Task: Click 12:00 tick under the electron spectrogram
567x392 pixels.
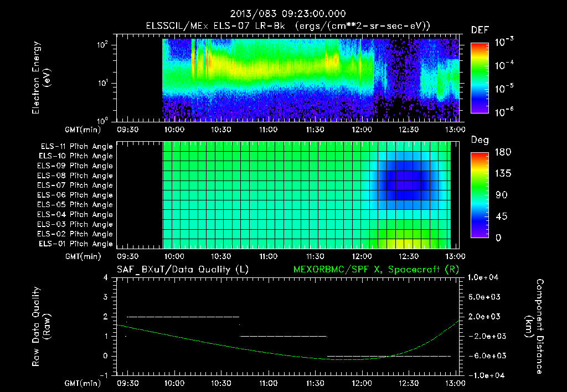Action: pyautogui.click(x=362, y=130)
